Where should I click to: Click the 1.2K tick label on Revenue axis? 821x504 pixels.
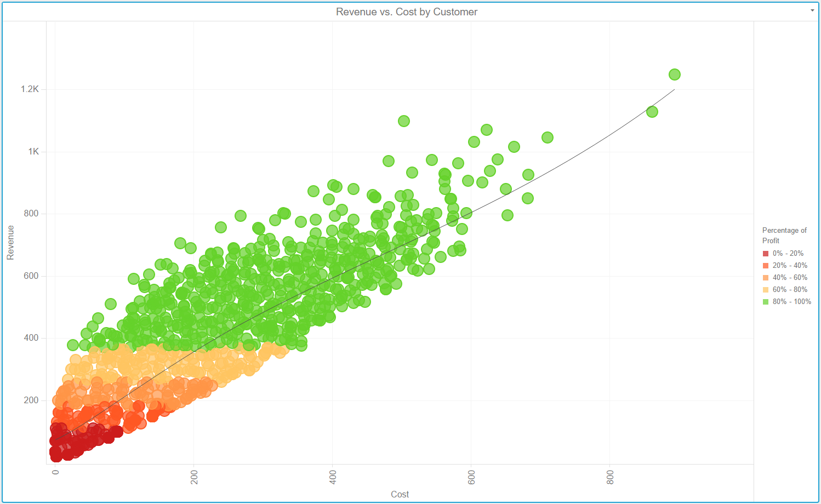[x=30, y=89]
